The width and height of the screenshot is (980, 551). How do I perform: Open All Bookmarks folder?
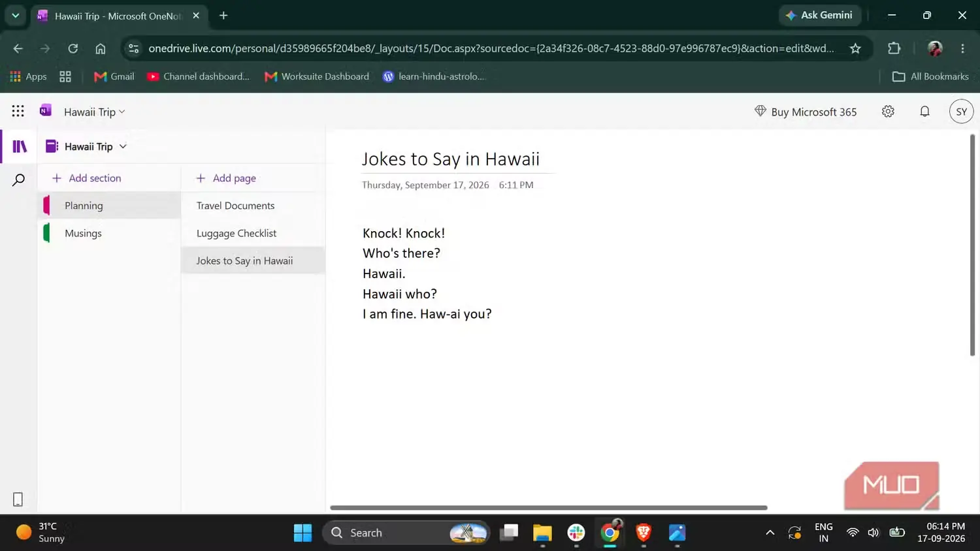click(x=930, y=76)
